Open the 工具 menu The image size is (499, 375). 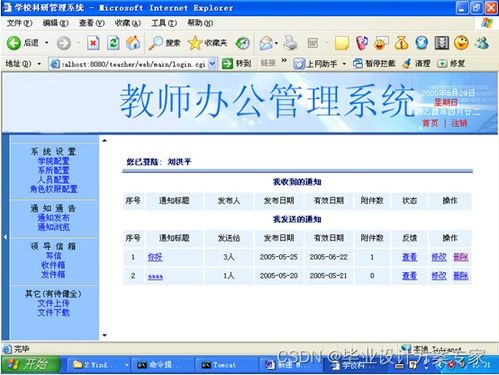(164, 23)
